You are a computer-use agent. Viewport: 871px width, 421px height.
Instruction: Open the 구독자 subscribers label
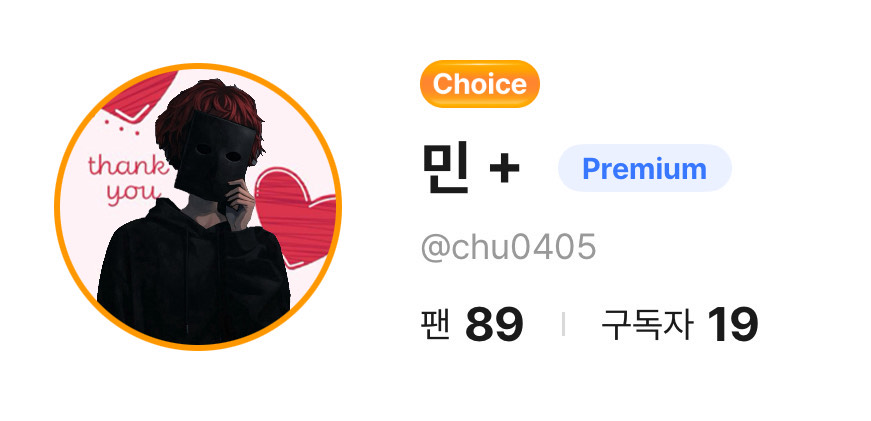tap(648, 325)
